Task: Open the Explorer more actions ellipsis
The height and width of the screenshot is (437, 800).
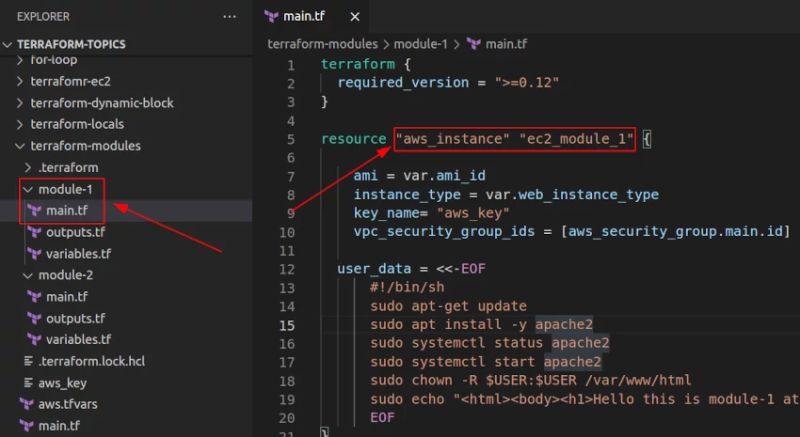Action: 230,17
